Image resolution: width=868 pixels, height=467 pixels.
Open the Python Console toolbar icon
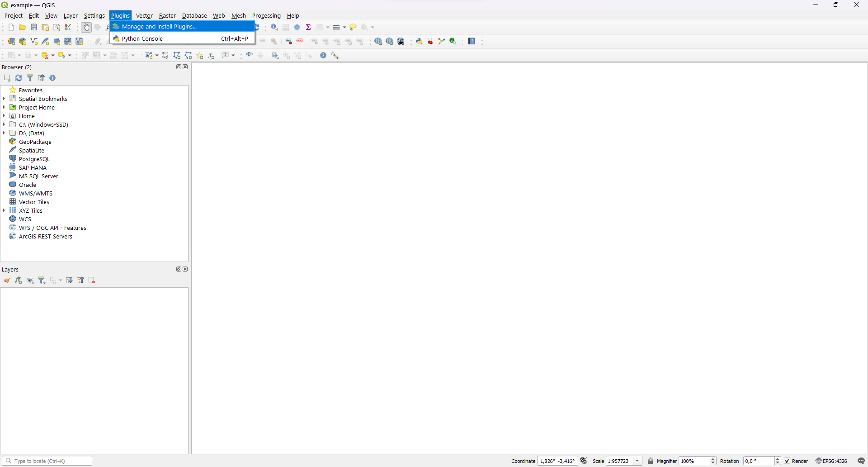(419, 41)
